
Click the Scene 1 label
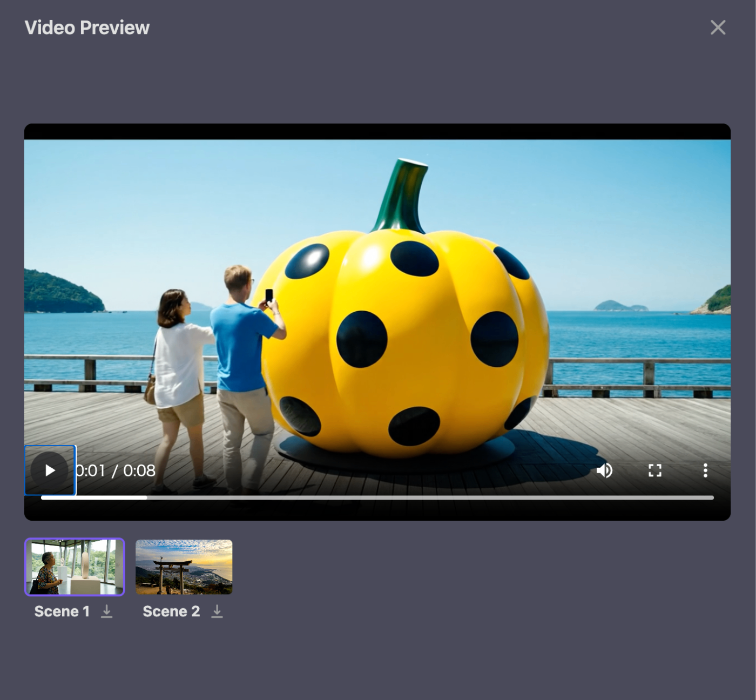(62, 611)
